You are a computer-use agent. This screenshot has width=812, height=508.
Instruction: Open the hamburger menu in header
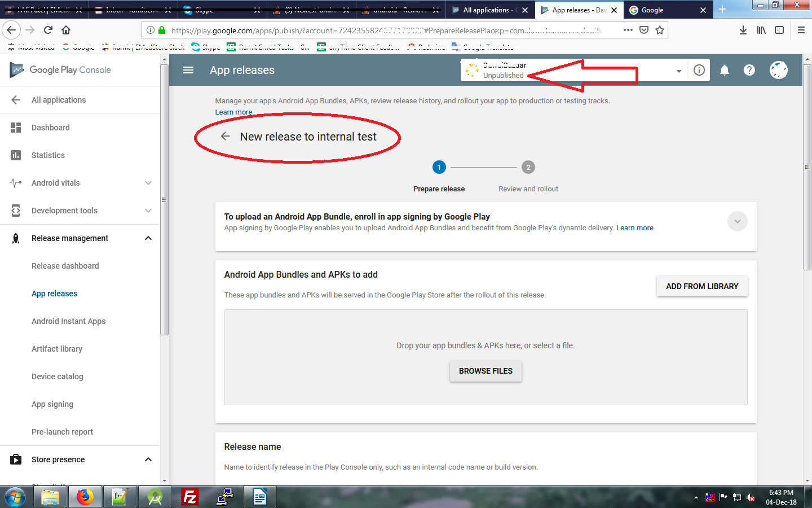coord(188,70)
